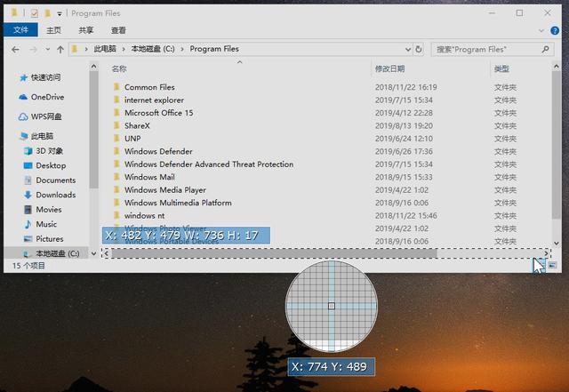Switch to large thumbnails view icon
The width and height of the screenshot is (569, 392).
click(x=552, y=265)
